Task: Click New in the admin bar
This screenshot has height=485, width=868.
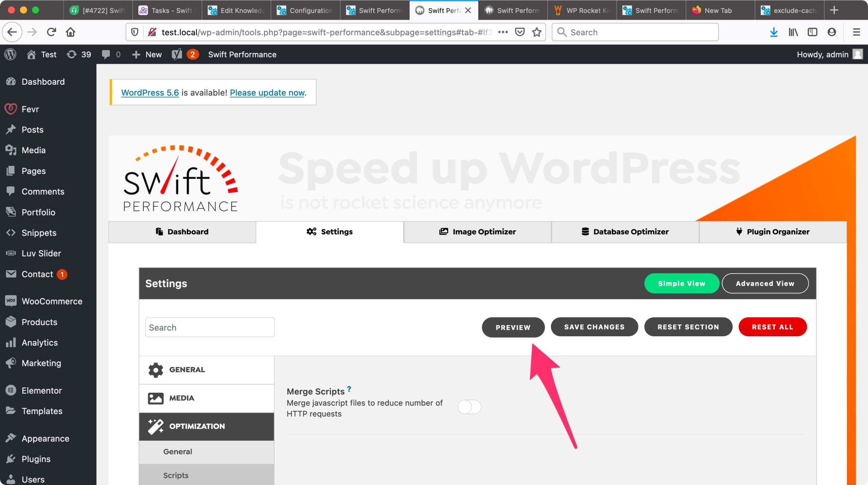Action: pyautogui.click(x=146, y=54)
